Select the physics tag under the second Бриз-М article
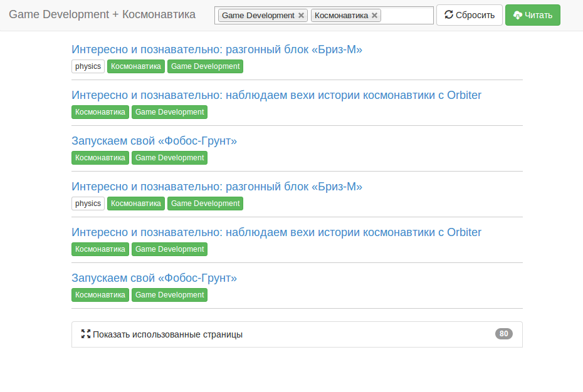The width and height of the screenshot is (583, 392). click(88, 203)
